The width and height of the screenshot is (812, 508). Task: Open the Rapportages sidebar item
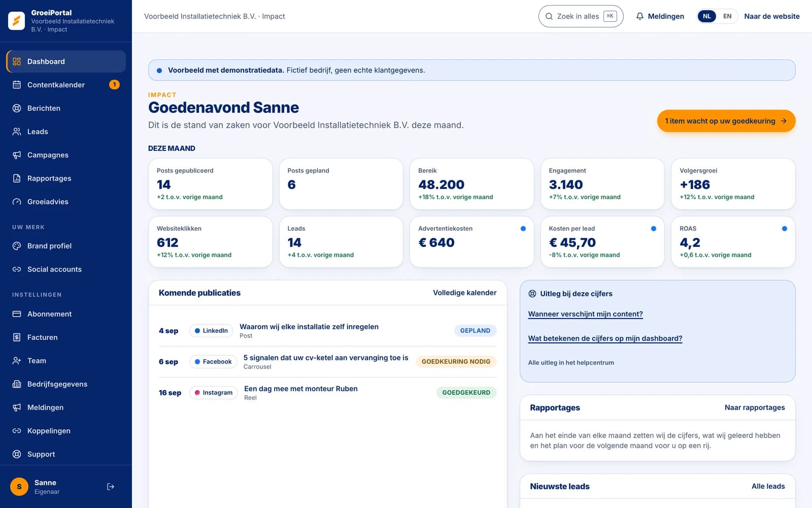click(66, 178)
